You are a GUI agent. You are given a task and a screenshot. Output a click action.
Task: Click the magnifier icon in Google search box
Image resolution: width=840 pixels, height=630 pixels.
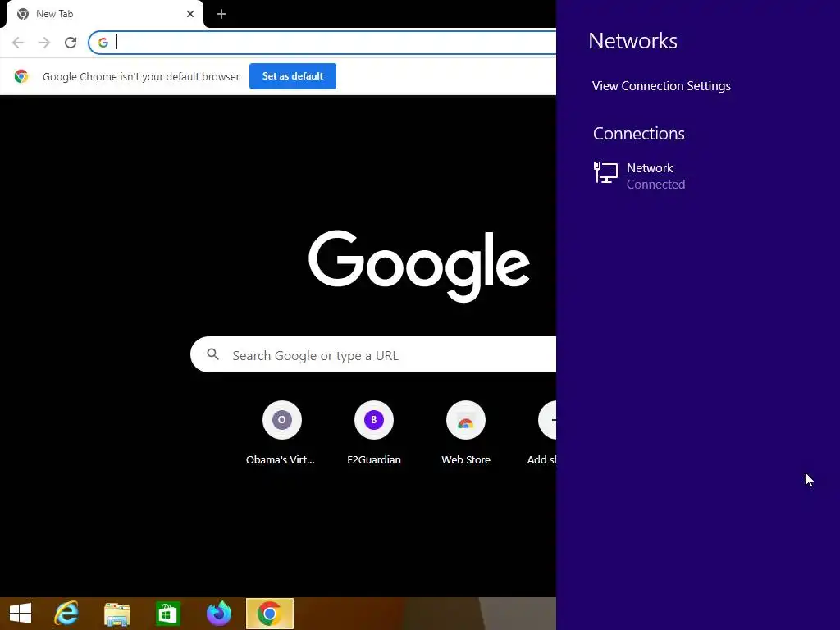coord(212,354)
